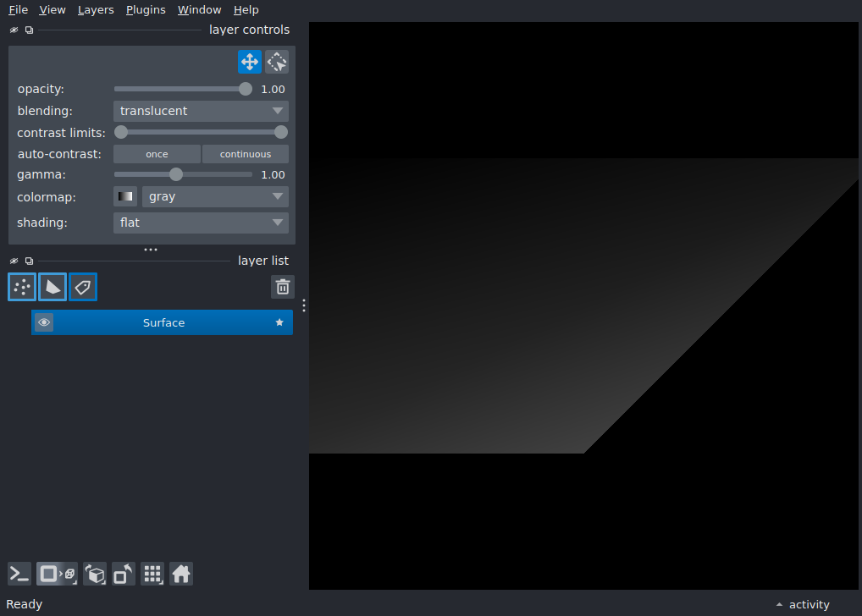Add a new points layer
862x616 pixels.
[22, 287]
